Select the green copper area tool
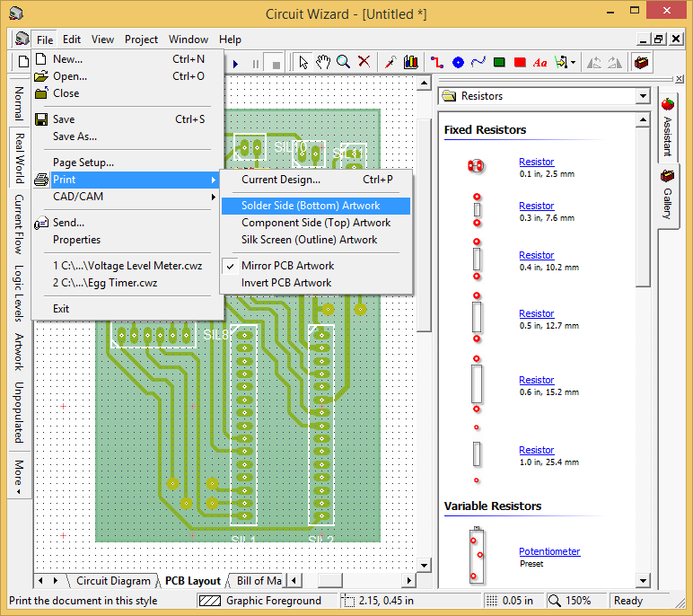 coord(499,62)
